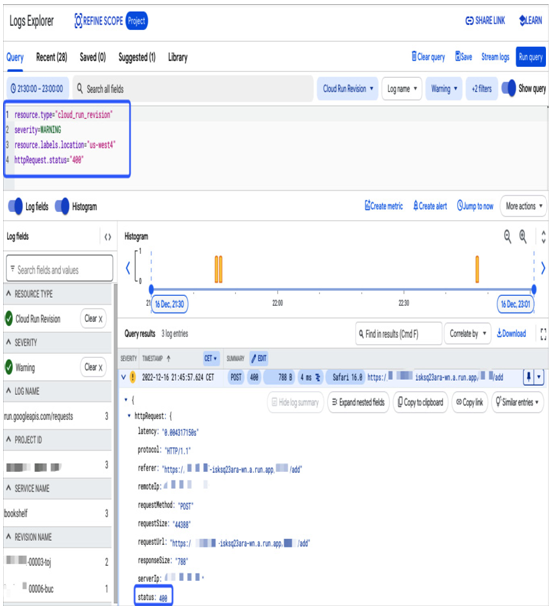The height and width of the screenshot is (606, 553).
Task: Click the Search all fields input
Action: point(193,89)
